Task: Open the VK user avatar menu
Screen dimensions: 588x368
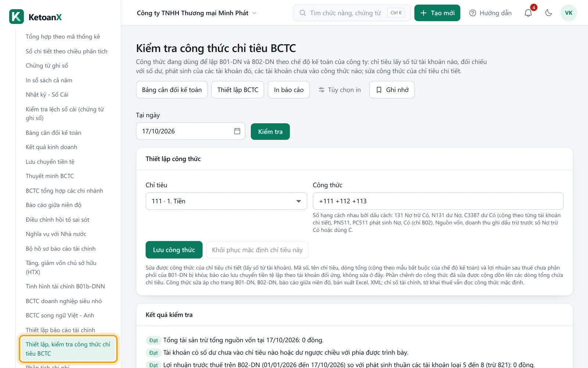Action: click(x=569, y=13)
